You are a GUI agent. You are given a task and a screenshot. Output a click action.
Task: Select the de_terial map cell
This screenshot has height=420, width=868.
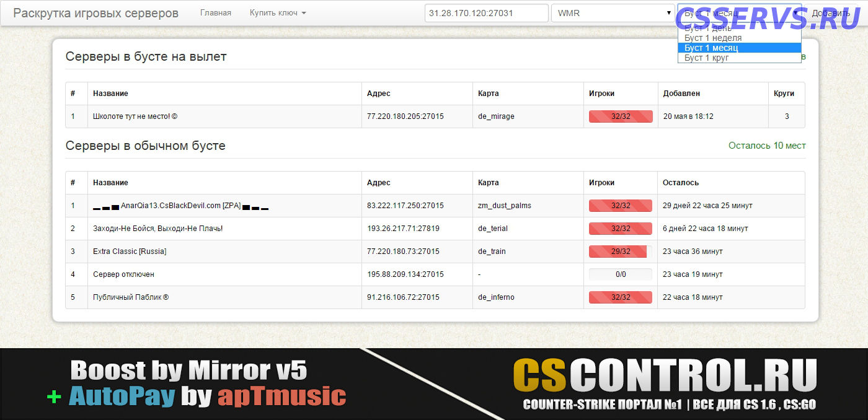(x=493, y=229)
